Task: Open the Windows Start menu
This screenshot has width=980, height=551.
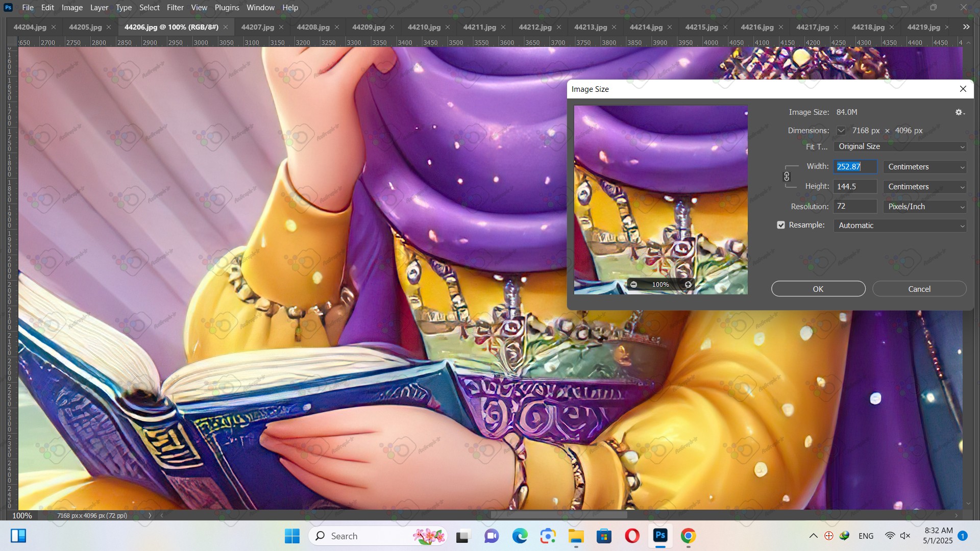Action: [x=292, y=536]
